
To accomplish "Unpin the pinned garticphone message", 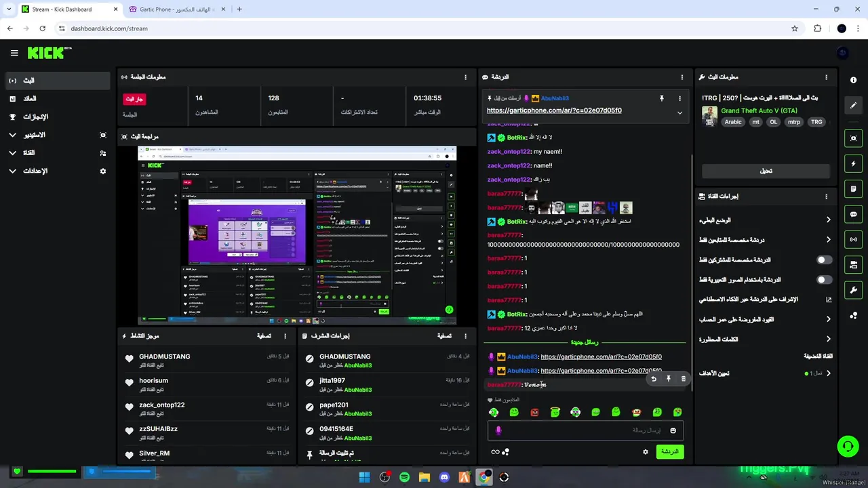I will point(661,98).
